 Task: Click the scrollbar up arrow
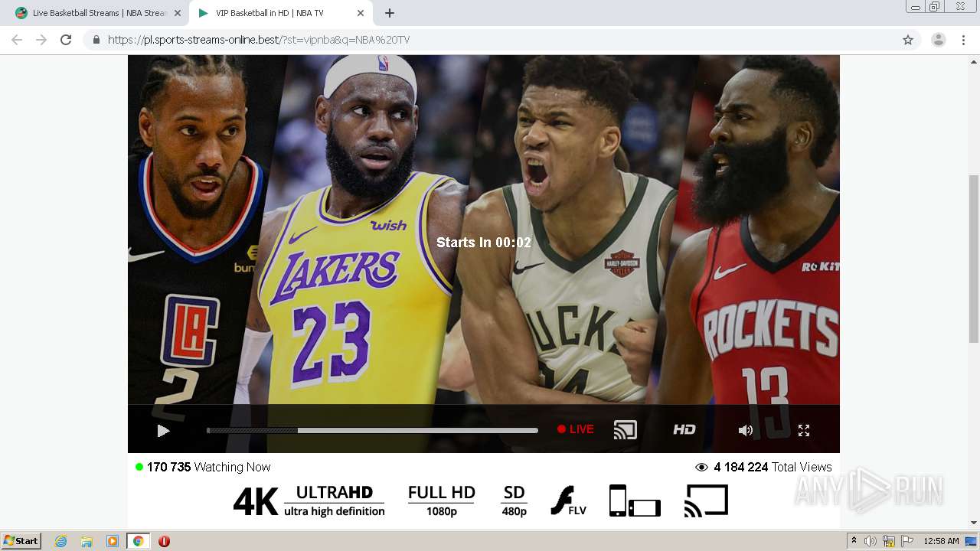(x=974, y=60)
